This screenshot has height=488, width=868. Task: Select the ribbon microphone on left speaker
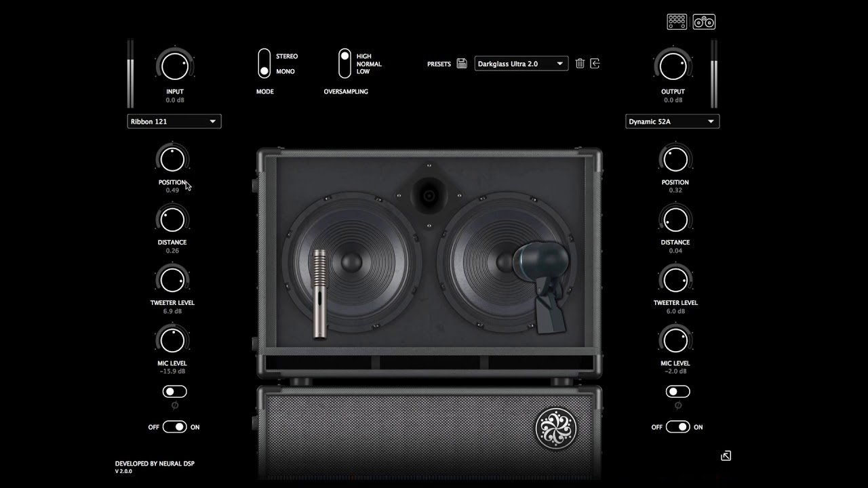click(319, 292)
